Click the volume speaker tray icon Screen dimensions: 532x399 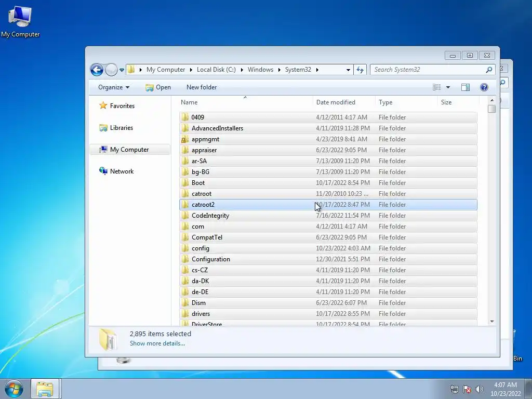tap(480, 389)
